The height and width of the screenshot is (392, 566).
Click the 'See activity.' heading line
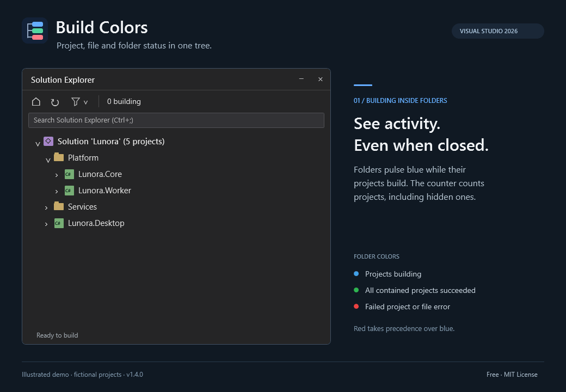click(x=397, y=124)
